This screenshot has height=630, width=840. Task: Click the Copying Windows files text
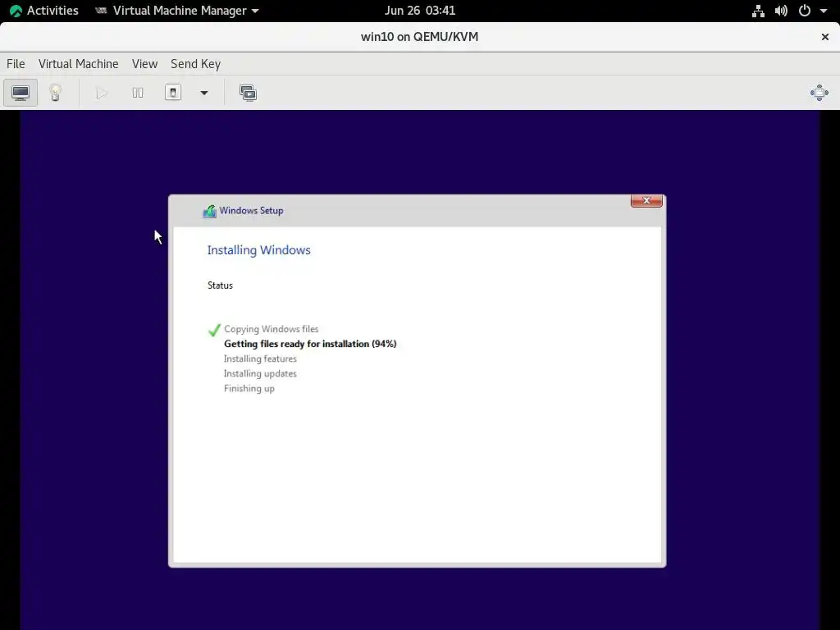271,329
